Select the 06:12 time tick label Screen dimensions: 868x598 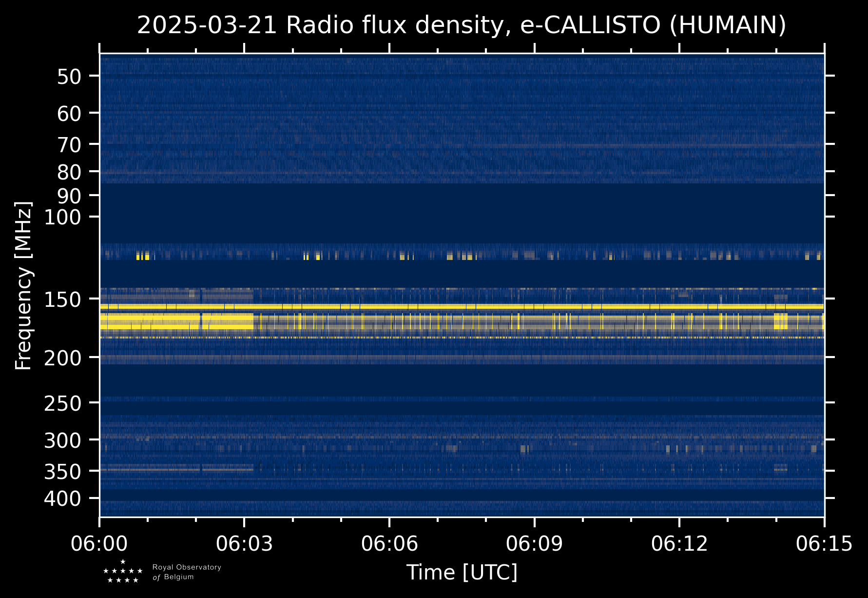point(679,544)
